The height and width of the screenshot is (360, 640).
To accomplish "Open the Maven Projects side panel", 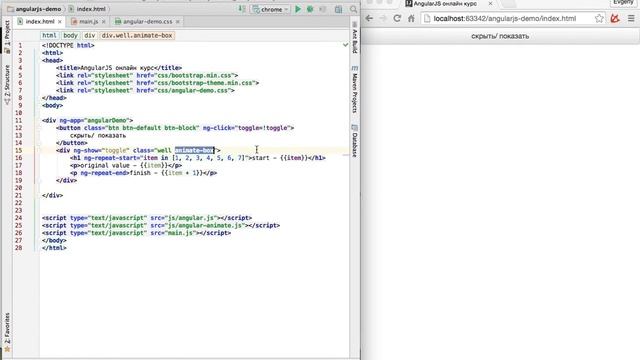I will point(355,89).
